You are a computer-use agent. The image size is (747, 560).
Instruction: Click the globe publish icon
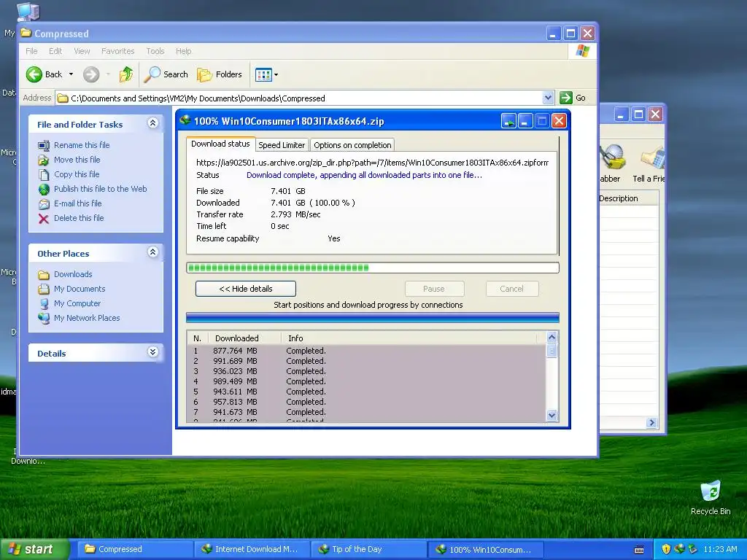[x=44, y=190]
